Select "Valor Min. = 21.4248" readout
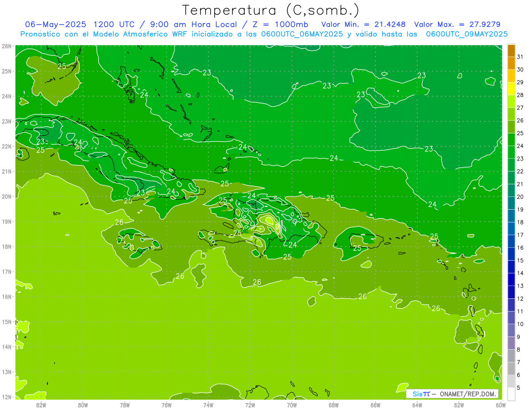532x411 pixels. [x=364, y=24]
